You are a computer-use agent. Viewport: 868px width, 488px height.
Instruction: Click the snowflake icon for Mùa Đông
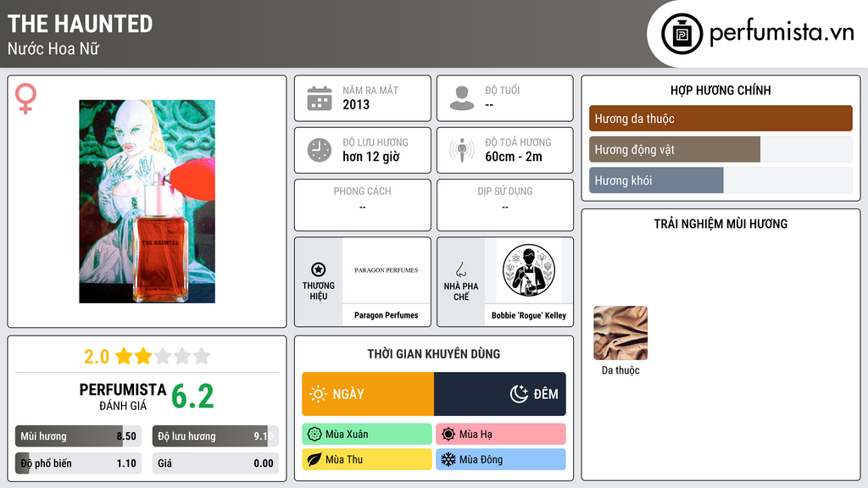448,459
